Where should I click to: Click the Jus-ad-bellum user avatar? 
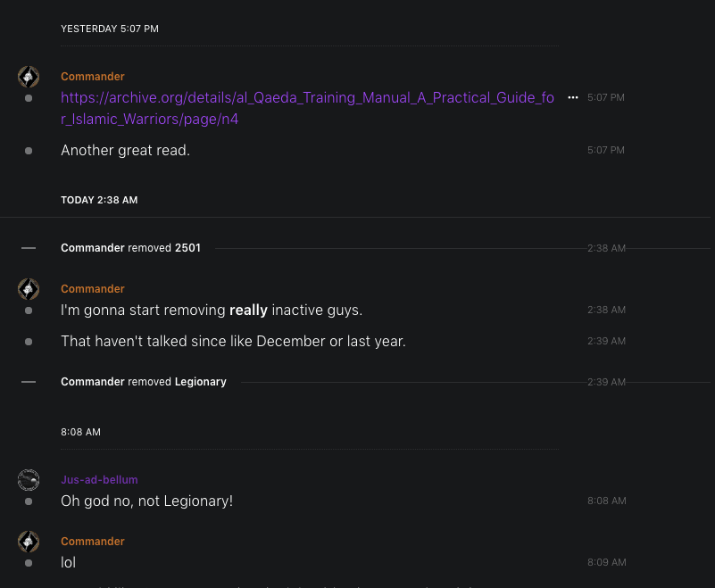(x=29, y=481)
